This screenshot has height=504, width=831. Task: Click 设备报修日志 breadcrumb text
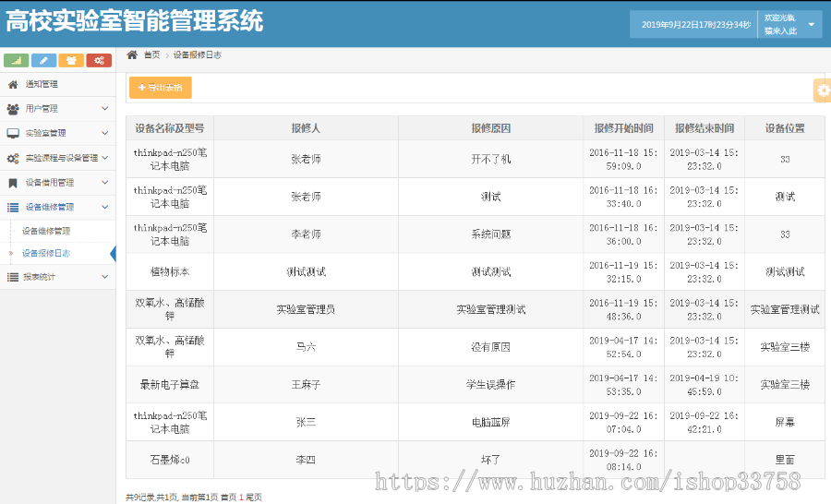point(198,54)
